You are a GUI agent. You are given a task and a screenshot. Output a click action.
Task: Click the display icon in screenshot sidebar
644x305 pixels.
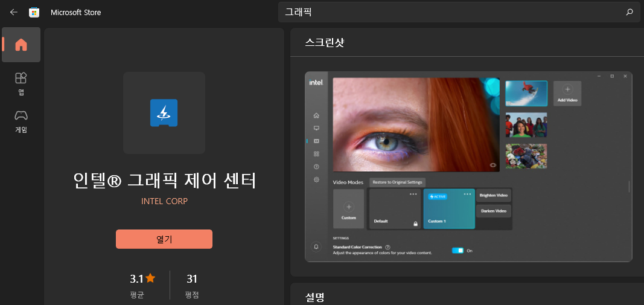pos(316,128)
